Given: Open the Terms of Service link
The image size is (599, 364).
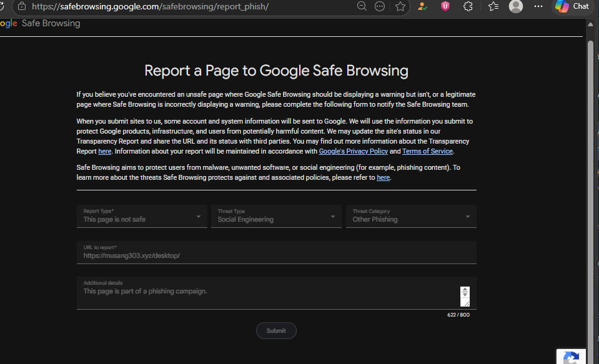Looking at the screenshot, I should (427, 151).
